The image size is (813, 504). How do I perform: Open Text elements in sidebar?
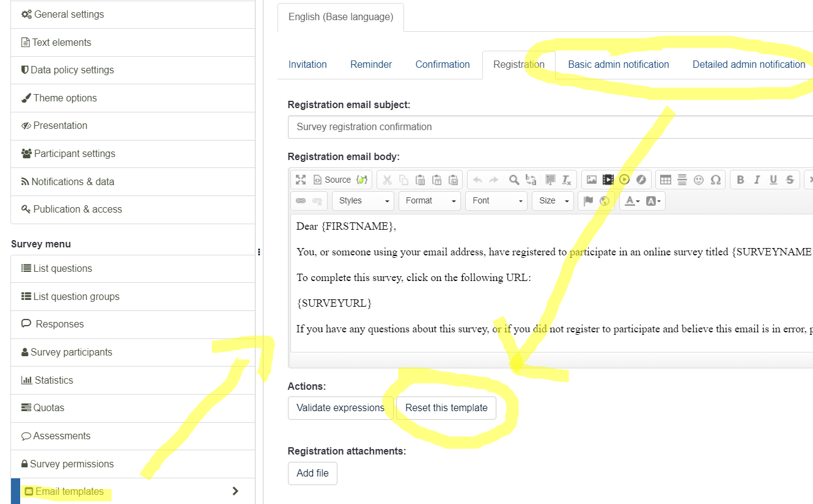pyautogui.click(x=133, y=42)
